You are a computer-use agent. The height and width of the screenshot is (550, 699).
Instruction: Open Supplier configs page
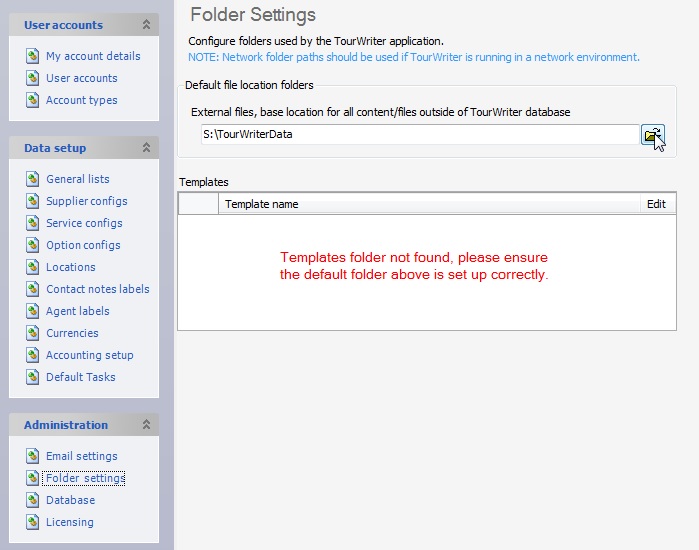coord(86,201)
